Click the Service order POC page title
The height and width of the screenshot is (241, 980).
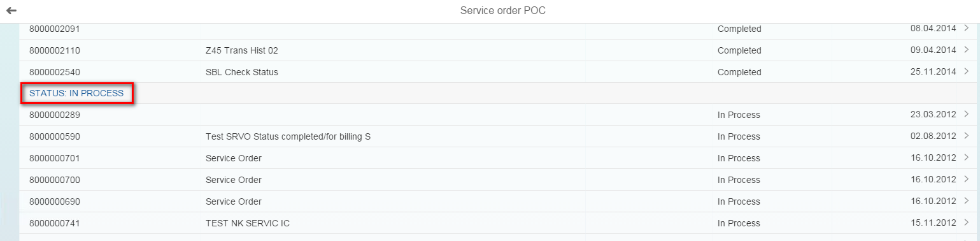click(x=503, y=11)
